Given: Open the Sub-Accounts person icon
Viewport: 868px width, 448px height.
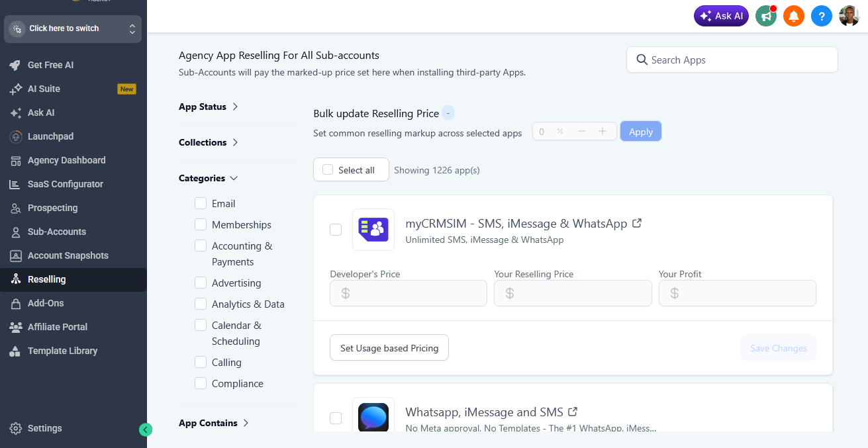Looking at the screenshot, I should (x=15, y=232).
